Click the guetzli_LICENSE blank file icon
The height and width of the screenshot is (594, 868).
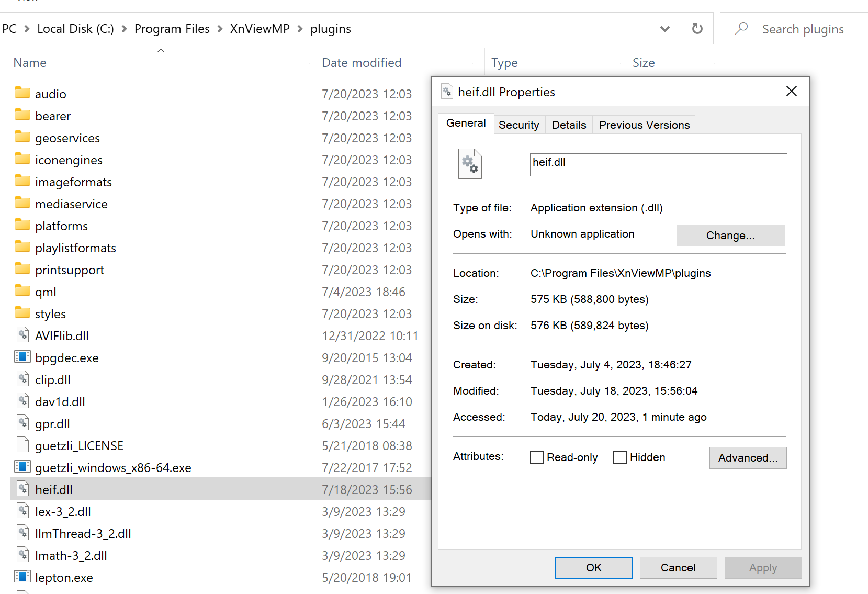point(22,445)
